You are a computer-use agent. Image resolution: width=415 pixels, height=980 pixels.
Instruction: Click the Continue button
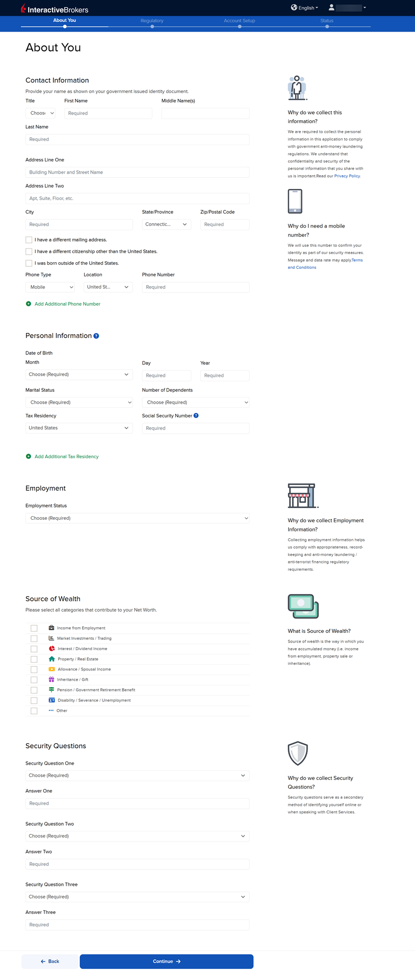(167, 961)
